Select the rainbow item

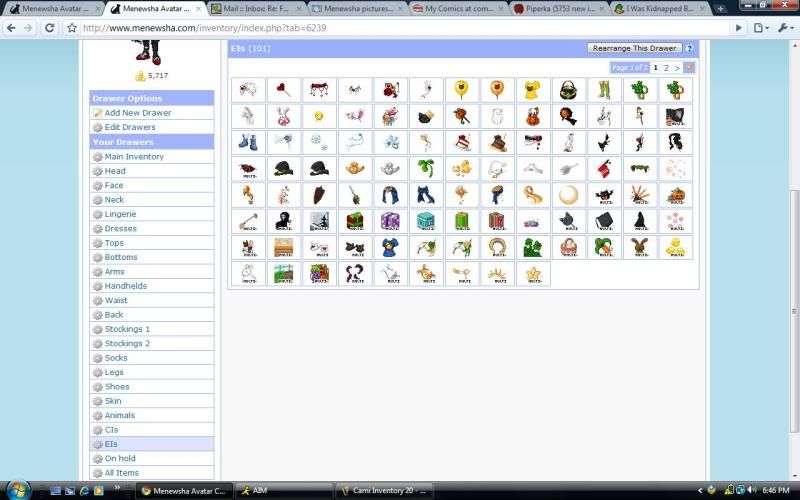pos(497,247)
